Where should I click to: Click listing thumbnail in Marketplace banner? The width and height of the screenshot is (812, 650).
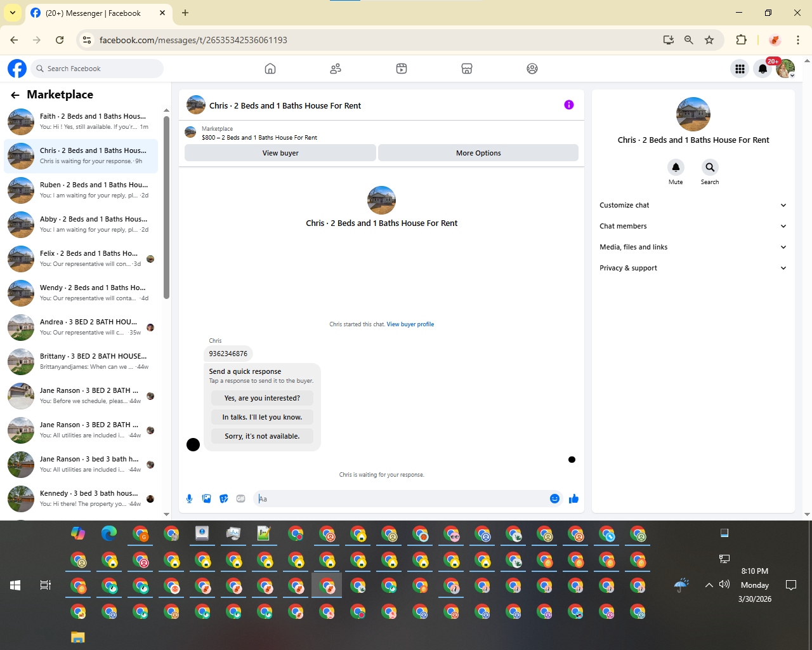tap(190, 132)
